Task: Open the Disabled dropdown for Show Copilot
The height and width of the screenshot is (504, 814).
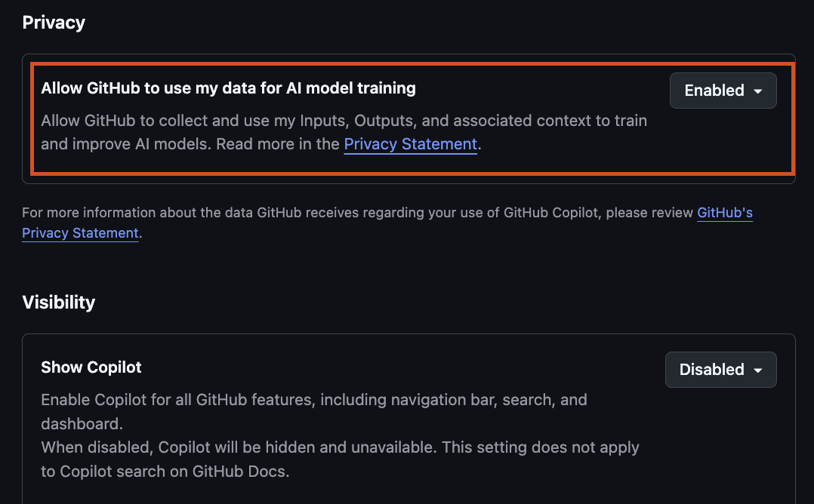Action: click(x=720, y=370)
